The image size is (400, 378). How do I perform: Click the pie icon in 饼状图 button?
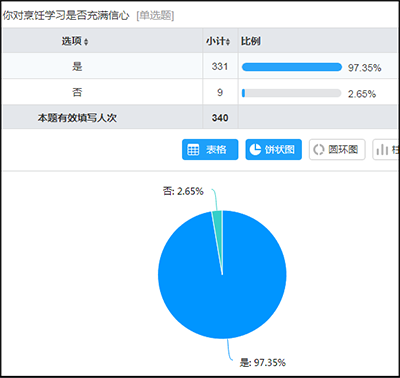(x=255, y=150)
